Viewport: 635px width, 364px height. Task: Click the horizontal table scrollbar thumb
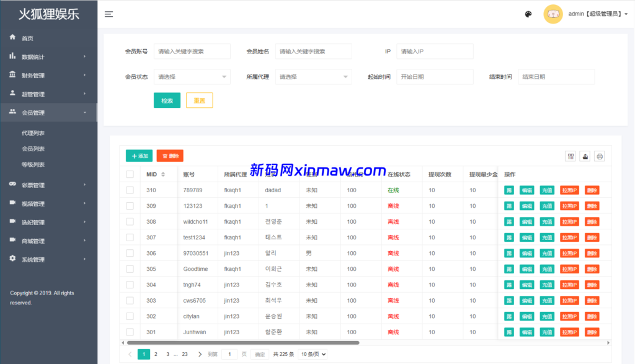243,342
